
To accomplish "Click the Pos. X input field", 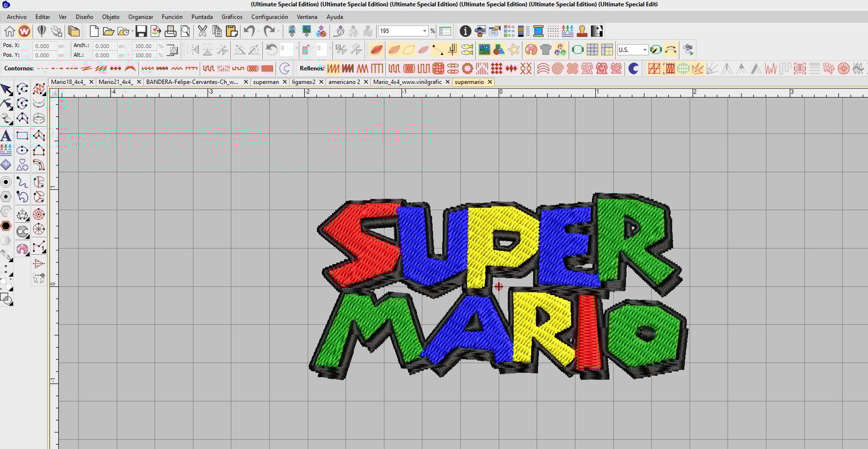I will pyautogui.click(x=44, y=46).
